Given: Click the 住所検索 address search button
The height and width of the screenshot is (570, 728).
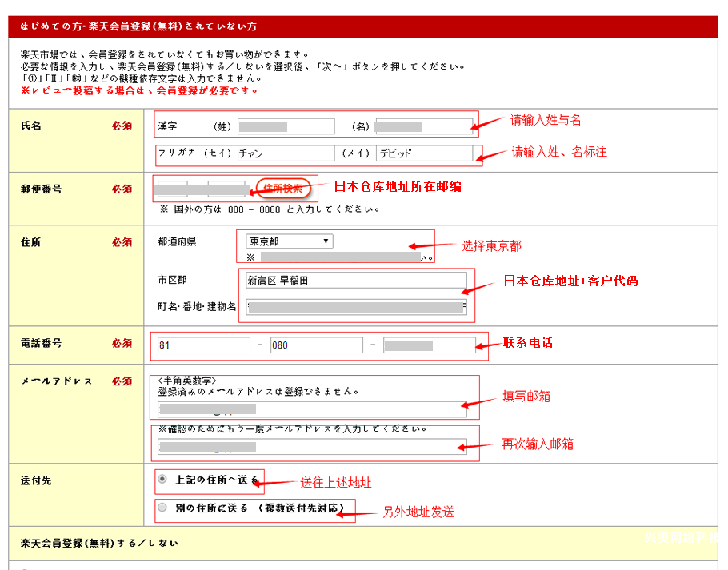Looking at the screenshot, I should [x=282, y=189].
